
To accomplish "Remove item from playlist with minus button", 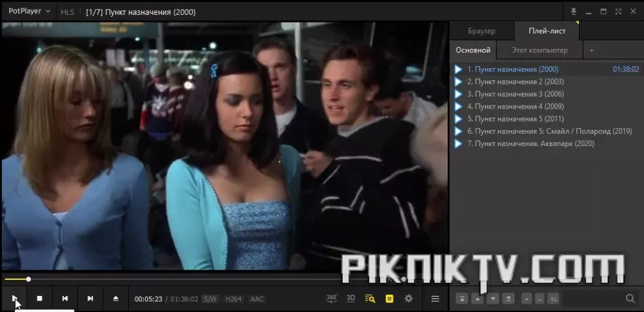I will [x=540, y=299].
